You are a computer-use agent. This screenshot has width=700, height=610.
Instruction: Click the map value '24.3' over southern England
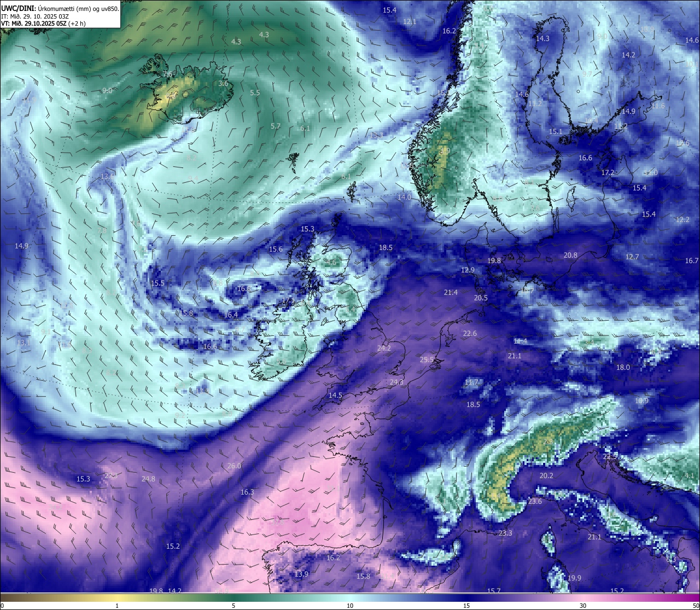point(396,382)
